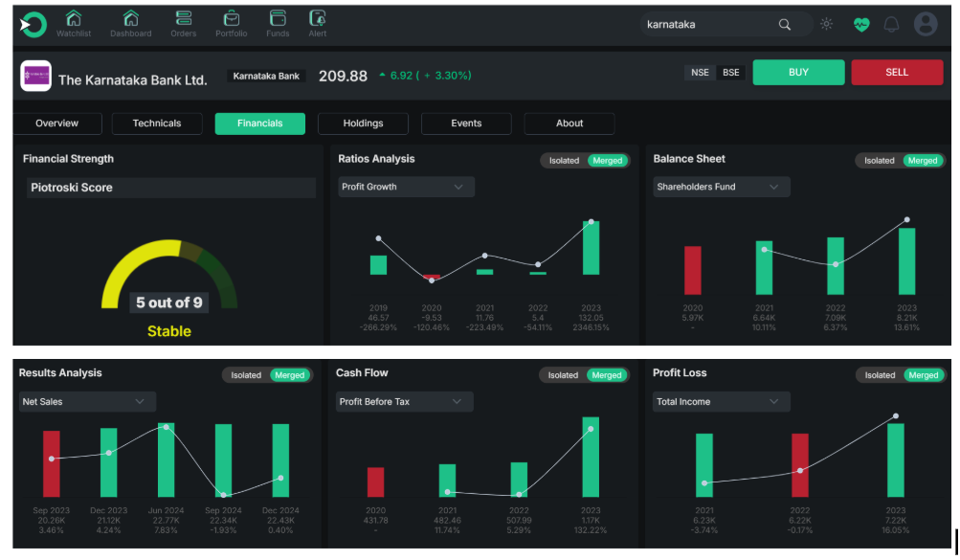This screenshot has height=560, width=960.
Task: Select Isolated in Profit Loss
Action: [880, 375]
